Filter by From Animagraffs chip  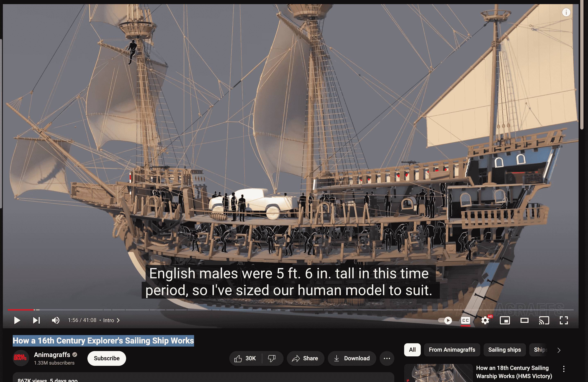[452, 350]
